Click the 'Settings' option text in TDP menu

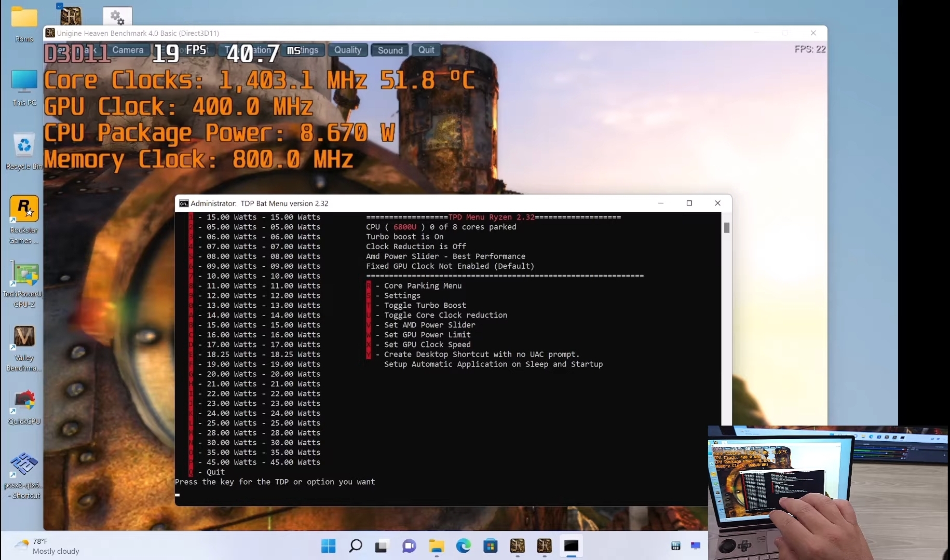tap(402, 296)
